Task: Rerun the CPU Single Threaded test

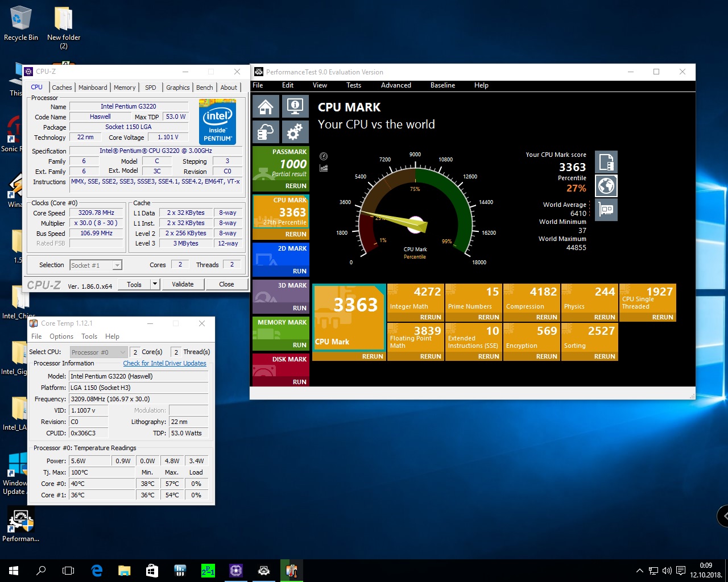Action: [663, 317]
